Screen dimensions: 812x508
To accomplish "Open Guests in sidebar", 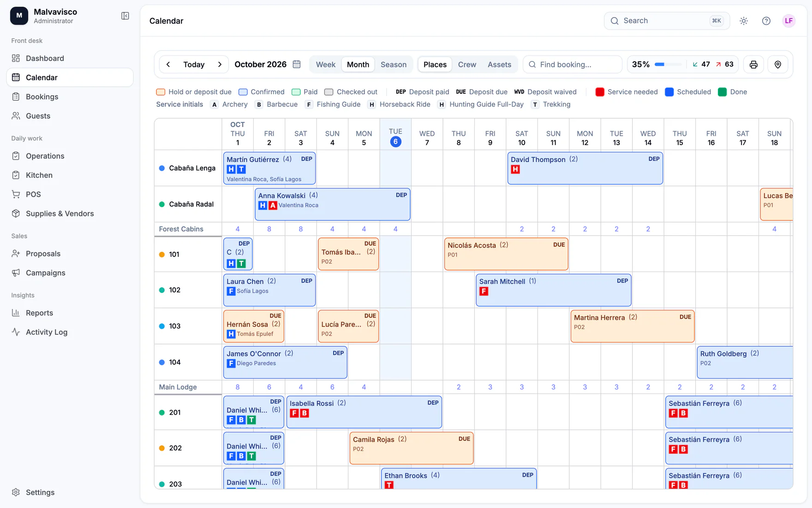I will (x=70, y=116).
